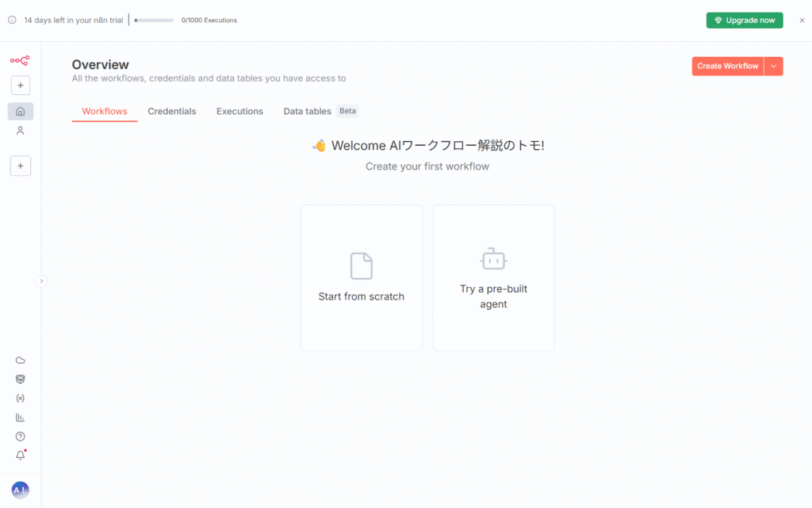Click the executions usage progress bar
The width and height of the screenshot is (812, 508).
tap(154, 21)
